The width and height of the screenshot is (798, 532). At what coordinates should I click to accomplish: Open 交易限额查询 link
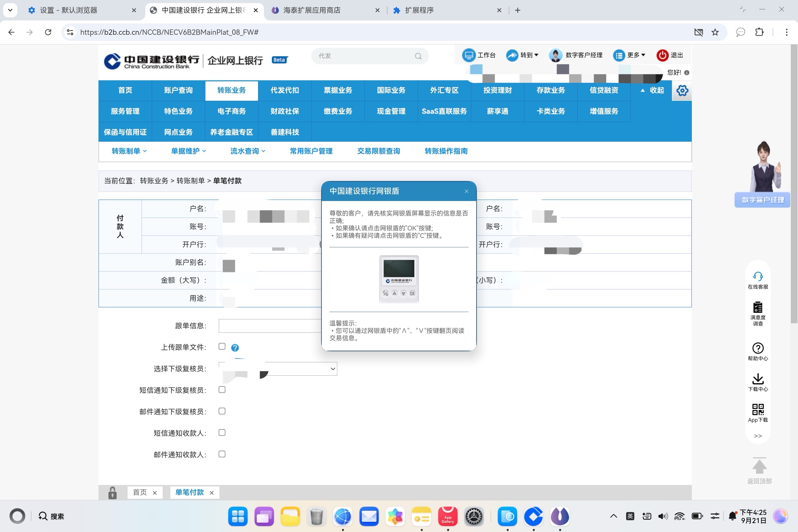[x=379, y=151]
